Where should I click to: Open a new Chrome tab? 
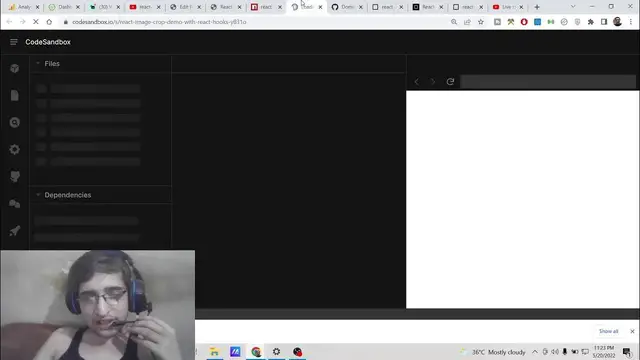[537, 7]
